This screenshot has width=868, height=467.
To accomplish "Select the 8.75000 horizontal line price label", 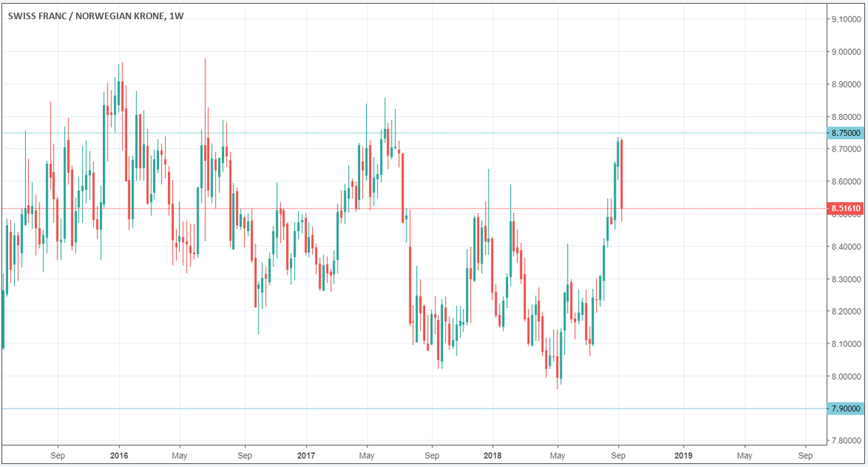I will 845,133.
